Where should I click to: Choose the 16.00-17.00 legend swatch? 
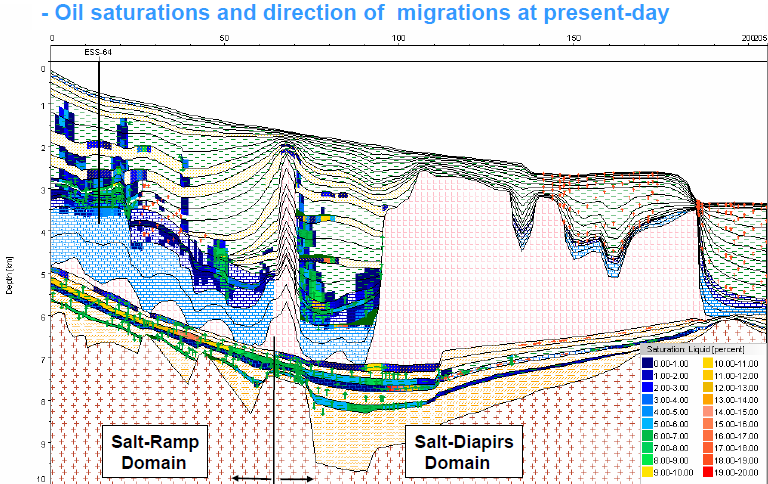(x=706, y=433)
